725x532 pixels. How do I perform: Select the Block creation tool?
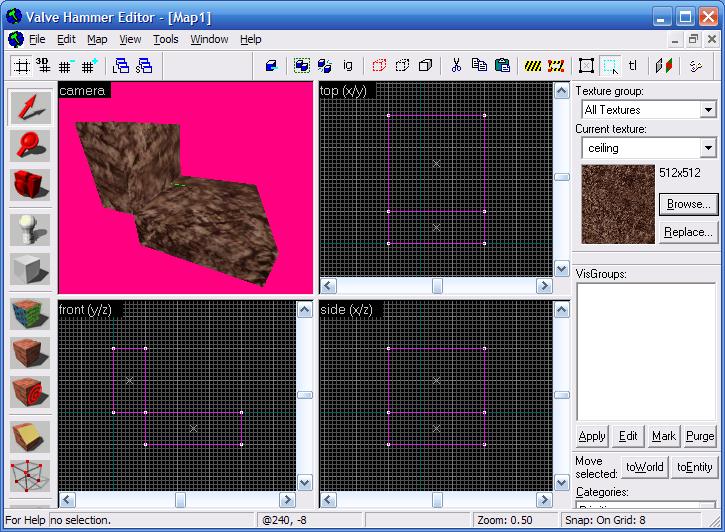30,269
